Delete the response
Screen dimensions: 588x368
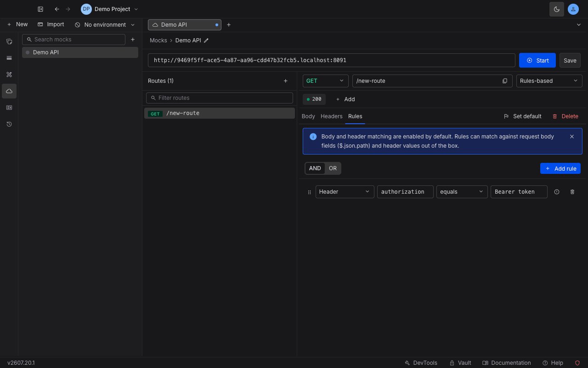click(565, 116)
